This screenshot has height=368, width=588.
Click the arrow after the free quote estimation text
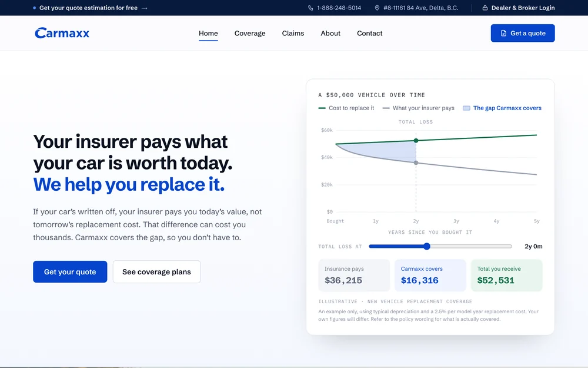pos(145,8)
